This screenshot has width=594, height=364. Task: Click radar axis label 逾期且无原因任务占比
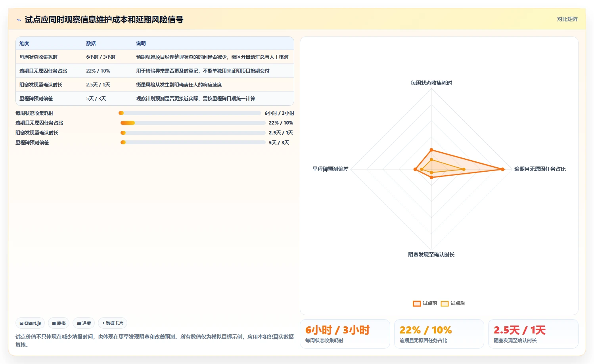click(x=540, y=169)
